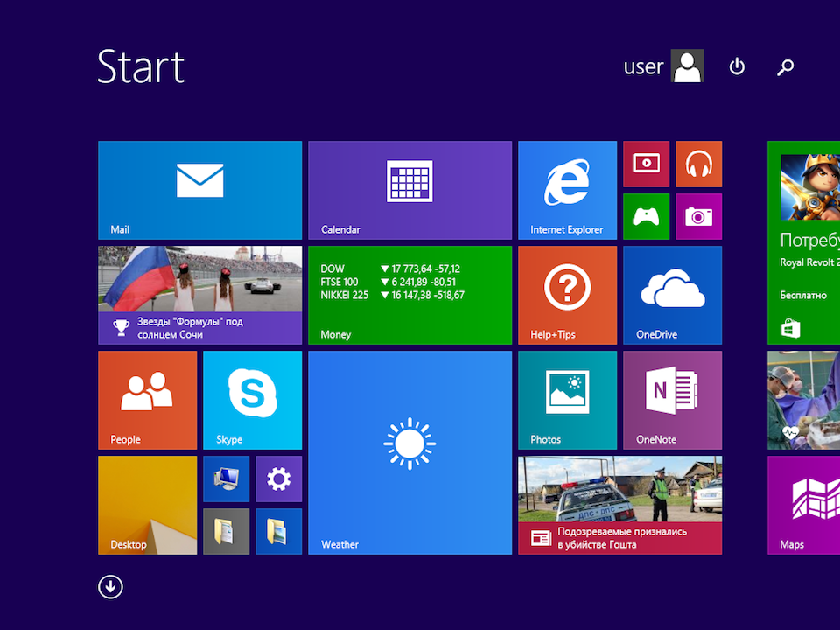Open the Help+Tips tile

(x=567, y=295)
